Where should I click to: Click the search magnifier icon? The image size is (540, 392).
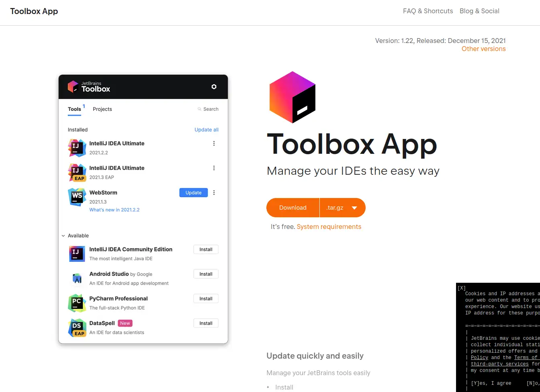tap(199, 109)
